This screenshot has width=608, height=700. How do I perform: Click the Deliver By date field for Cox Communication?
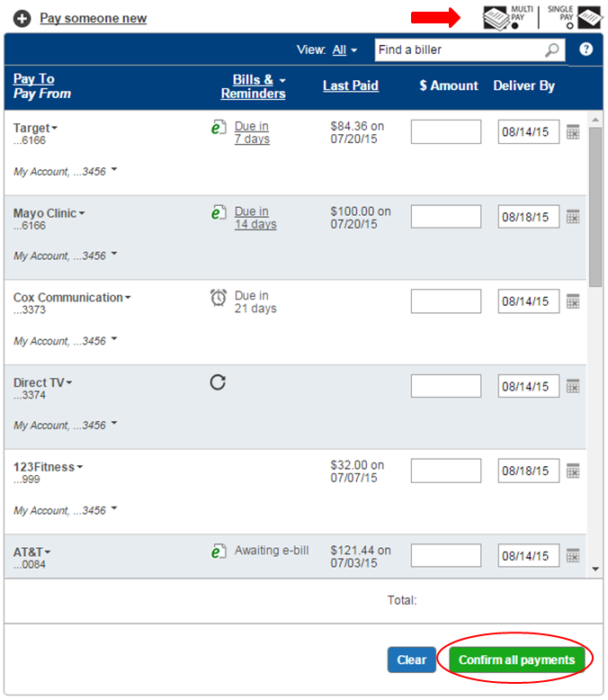point(529,301)
